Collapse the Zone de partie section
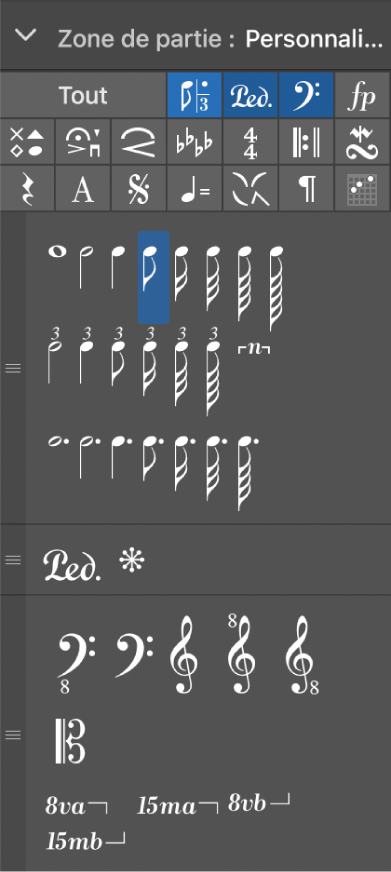Viewport: 391px width, 872px height. click(x=26, y=35)
